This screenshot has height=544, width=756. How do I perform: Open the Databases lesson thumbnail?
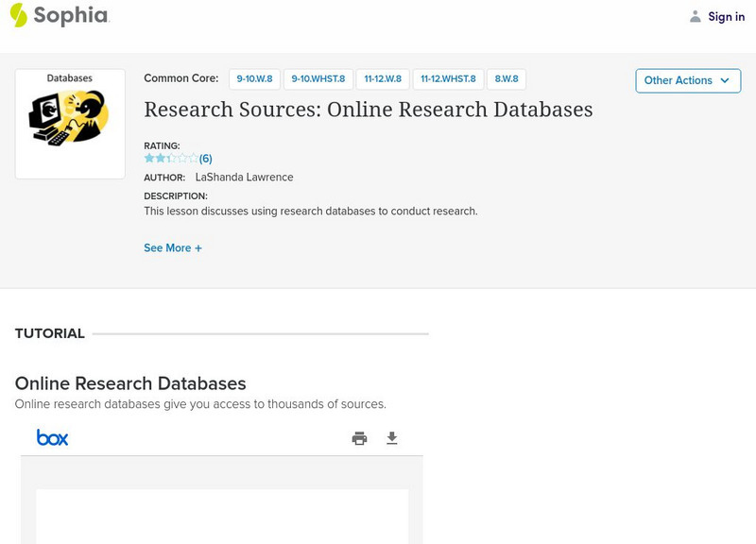70,124
